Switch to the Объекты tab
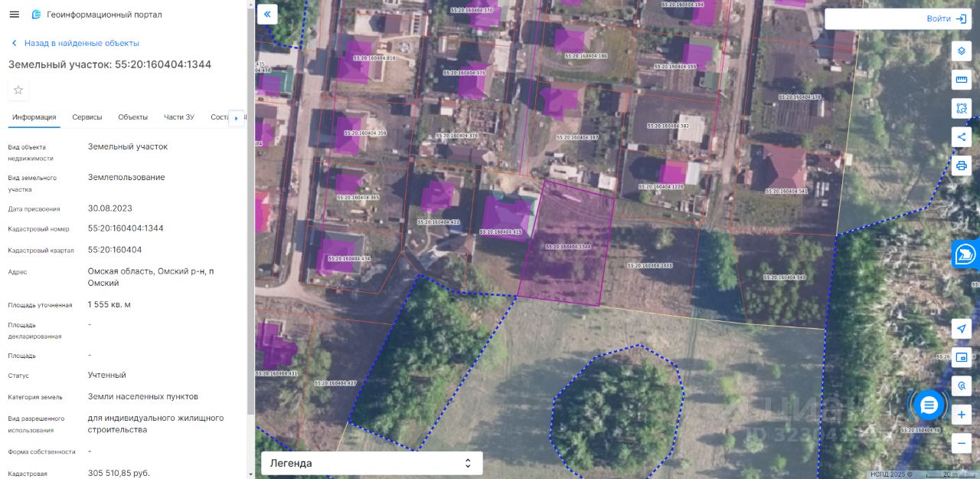The image size is (980, 479). coord(133,117)
